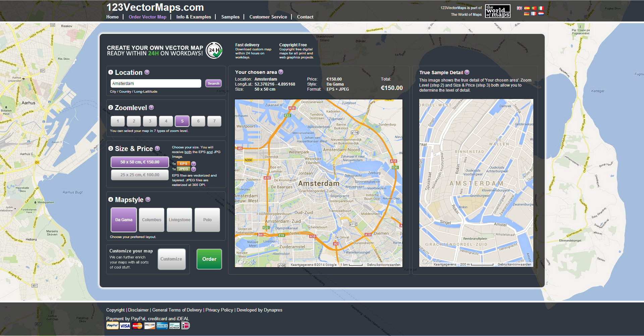Select the German flag language icon
The height and width of the screenshot is (336, 644).
pos(527,14)
